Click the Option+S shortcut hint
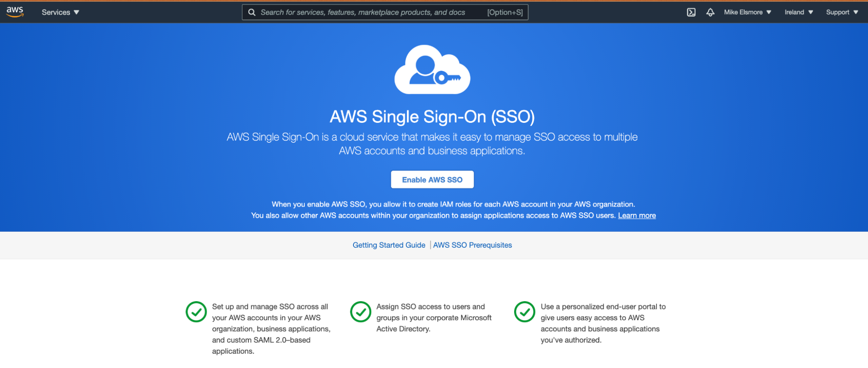Image resolution: width=868 pixels, height=368 pixels. click(505, 12)
